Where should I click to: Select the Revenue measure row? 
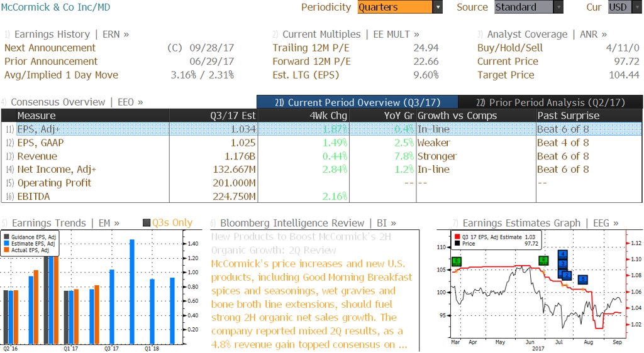(x=321, y=156)
